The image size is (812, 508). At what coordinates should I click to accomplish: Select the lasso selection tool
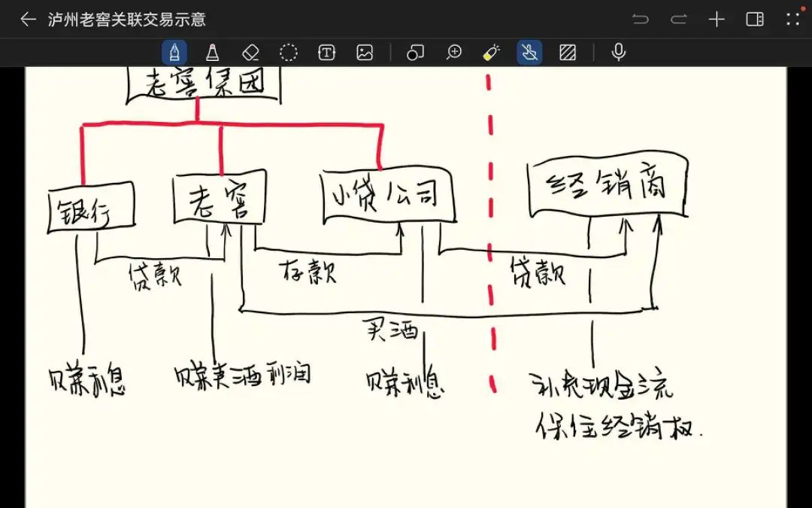pyautogui.click(x=289, y=53)
